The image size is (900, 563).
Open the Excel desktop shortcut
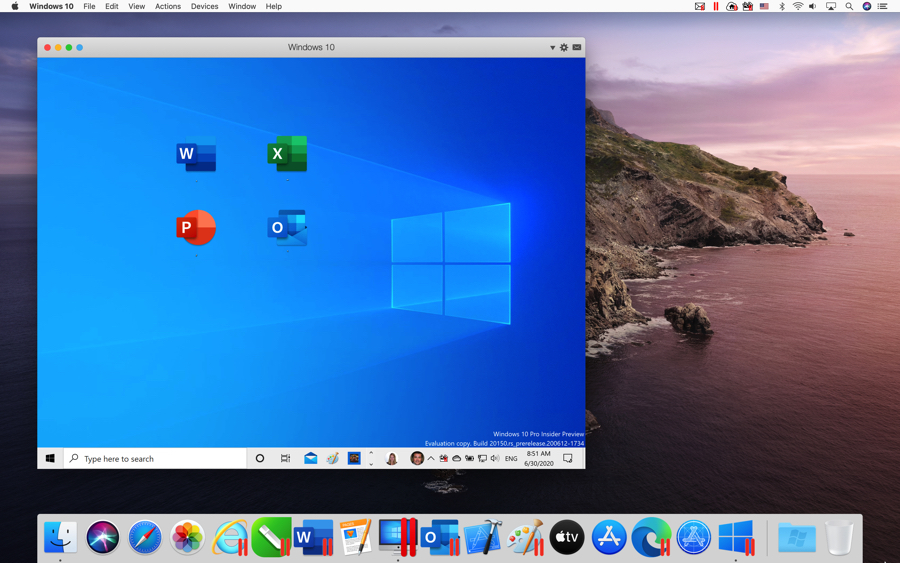pos(287,154)
